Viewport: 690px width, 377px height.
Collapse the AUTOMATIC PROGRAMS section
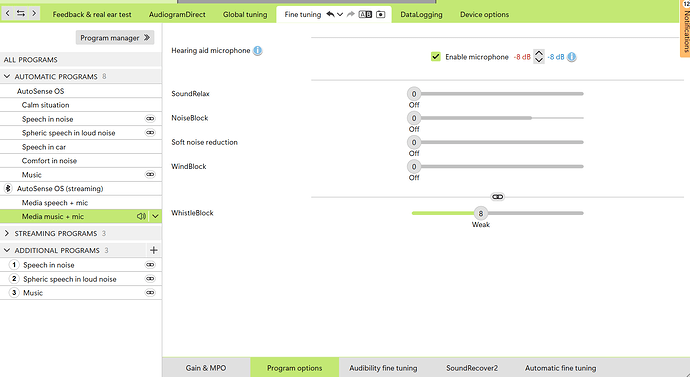pyautogui.click(x=7, y=77)
